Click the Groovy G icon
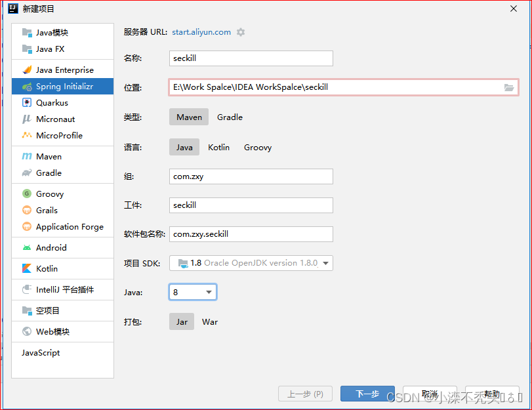This screenshot has height=410, width=532. click(27, 194)
